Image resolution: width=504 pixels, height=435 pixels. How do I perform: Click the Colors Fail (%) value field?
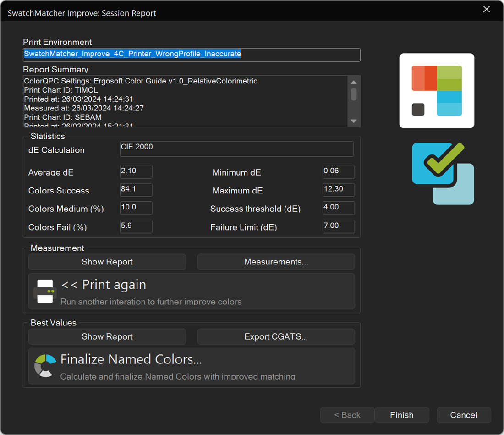[136, 226]
